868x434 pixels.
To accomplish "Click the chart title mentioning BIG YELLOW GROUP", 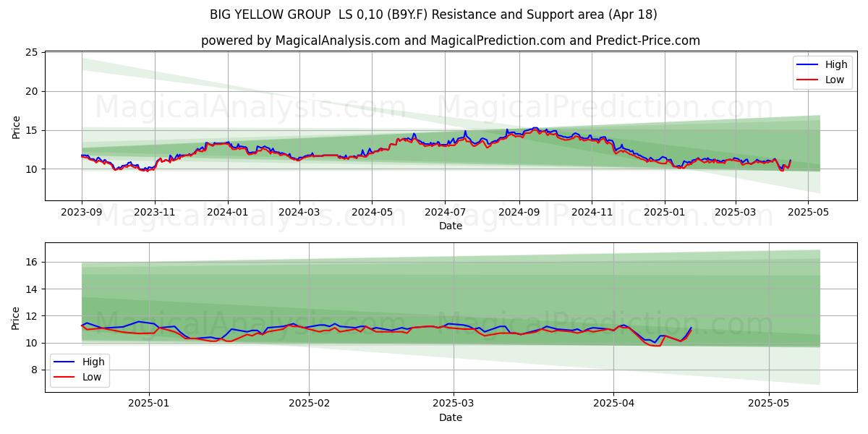I will pyautogui.click(x=433, y=14).
